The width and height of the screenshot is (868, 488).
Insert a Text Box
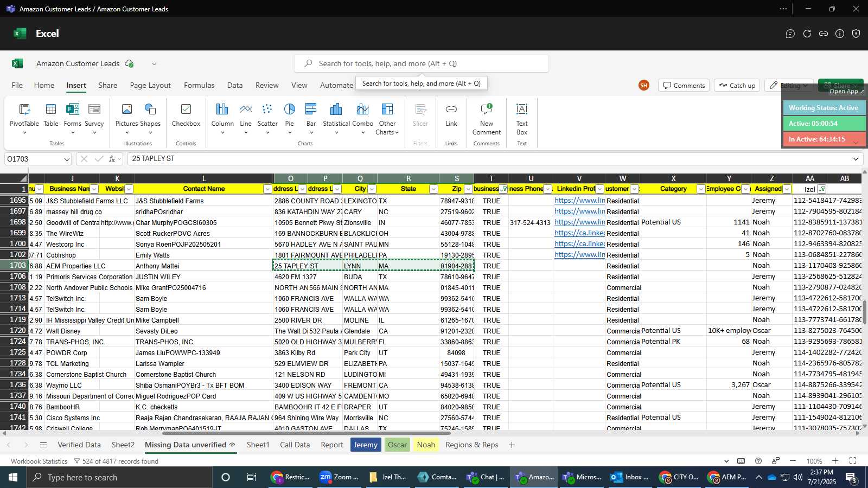click(x=522, y=119)
